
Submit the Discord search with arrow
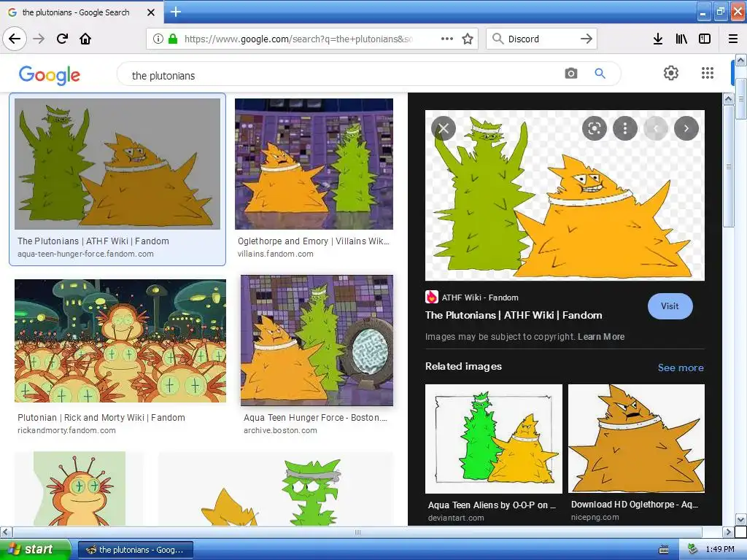point(586,39)
